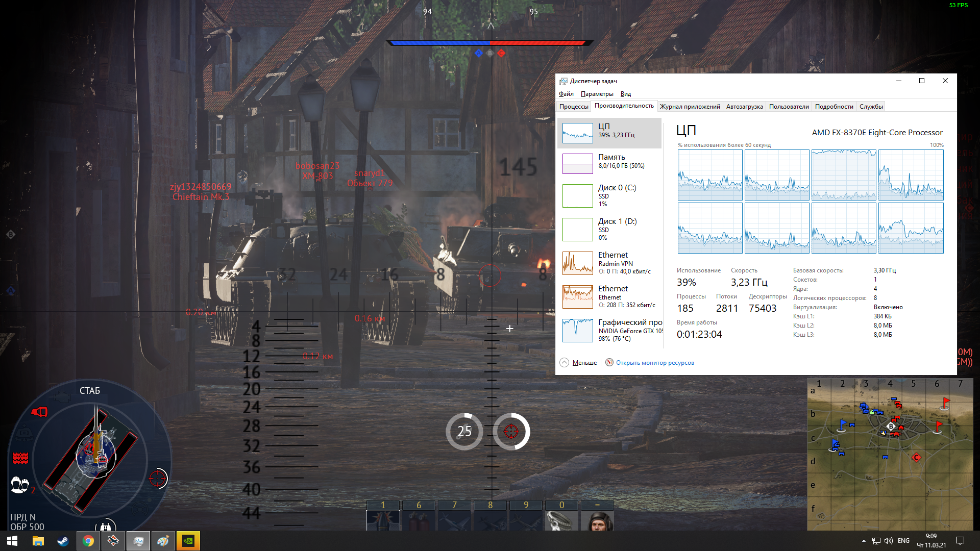Screen dimensions: 980x551
Task: Select aircraft slot 7 in game hotbar
Action: pos(454,515)
